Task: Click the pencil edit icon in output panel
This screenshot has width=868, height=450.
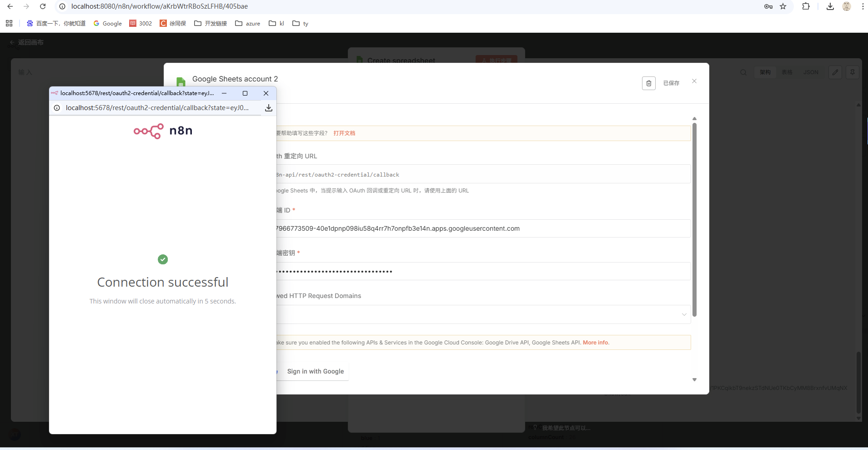Action: coord(835,72)
